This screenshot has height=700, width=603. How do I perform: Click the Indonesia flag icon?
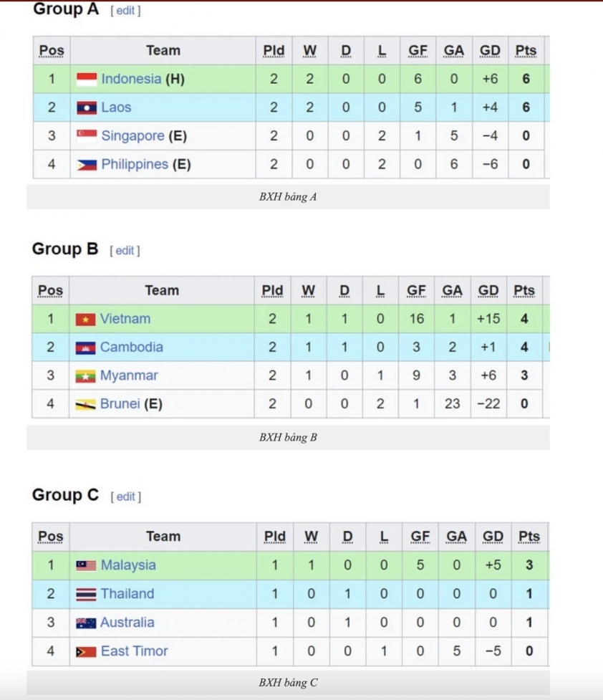87,80
